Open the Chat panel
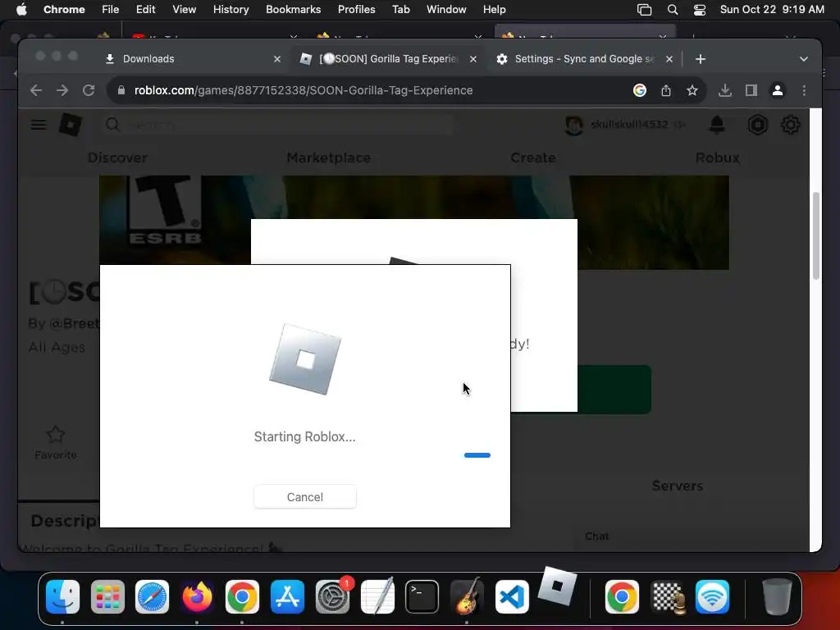Screen dimensions: 840x630 coord(597,536)
